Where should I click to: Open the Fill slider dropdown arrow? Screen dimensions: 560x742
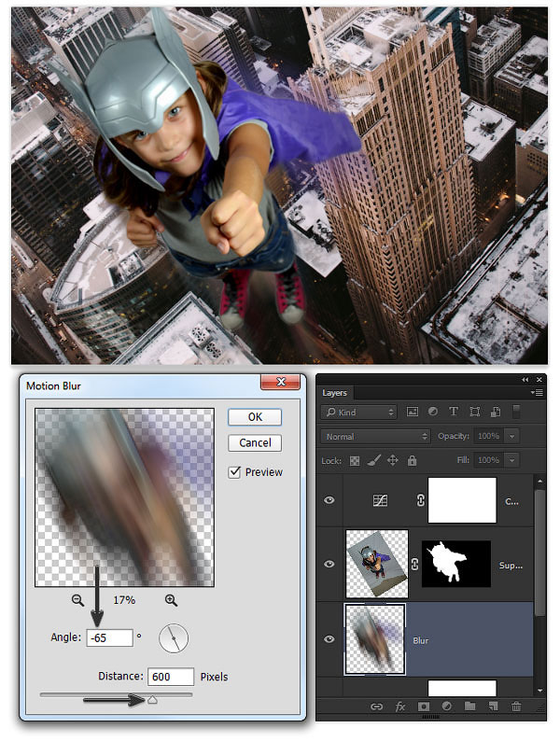(x=511, y=460)
